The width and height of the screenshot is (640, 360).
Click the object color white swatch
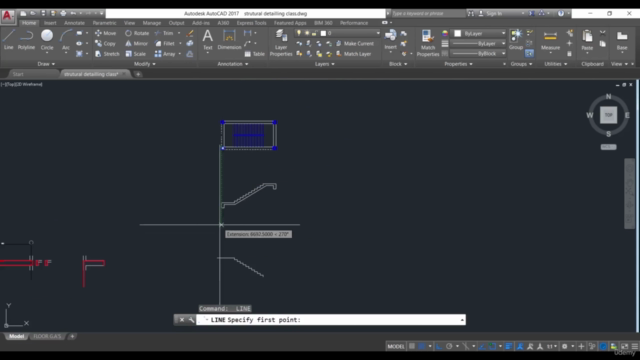pyautogui.click(x=458, y=33)
